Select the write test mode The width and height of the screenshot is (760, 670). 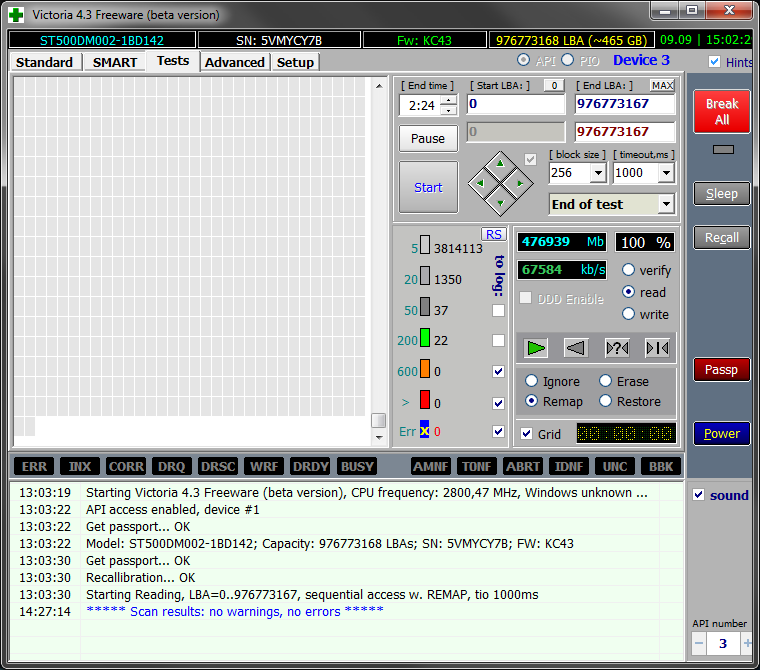[x=628, y=314]
